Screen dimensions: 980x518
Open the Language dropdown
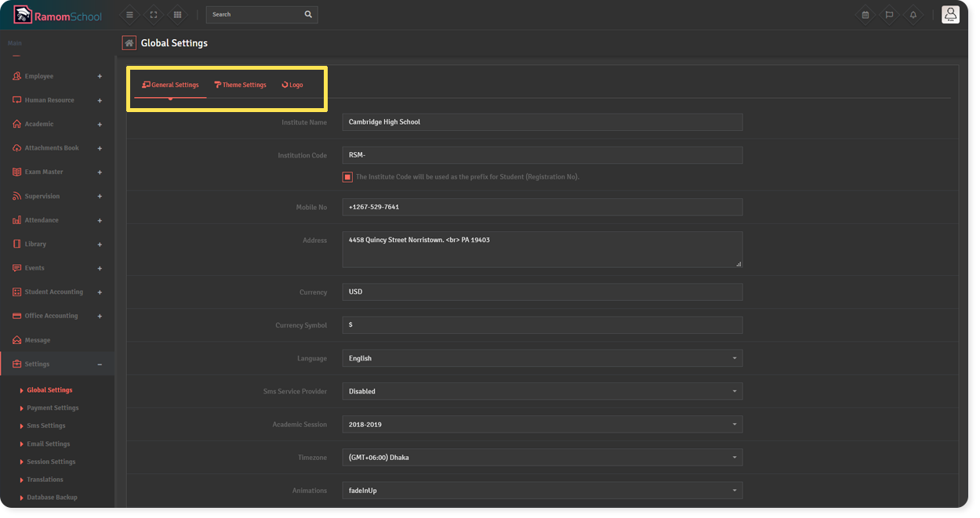click(542, 358)
